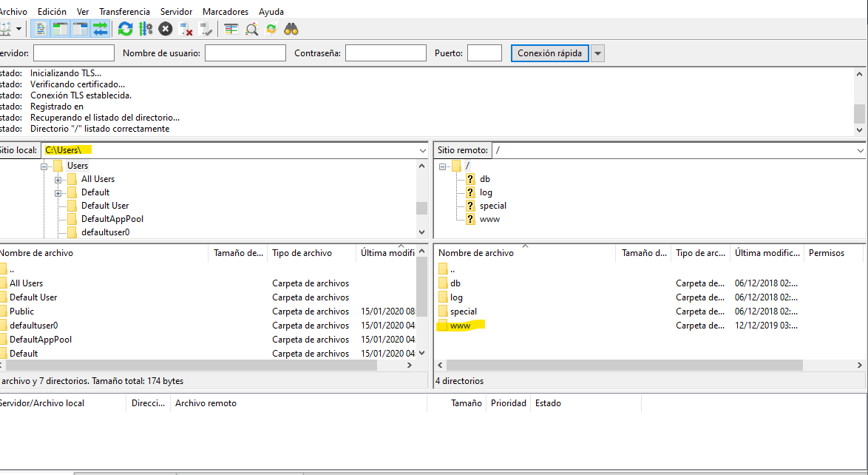This screenshot has width=868, height=475.
Task: Select special folder in remote tree
Action: [x=492, y=206]
